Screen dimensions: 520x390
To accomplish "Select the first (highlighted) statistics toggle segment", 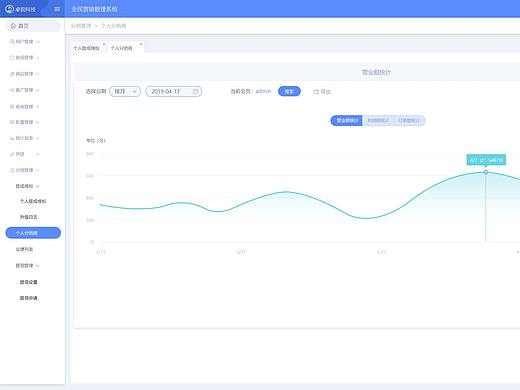I will pos(346,121).
